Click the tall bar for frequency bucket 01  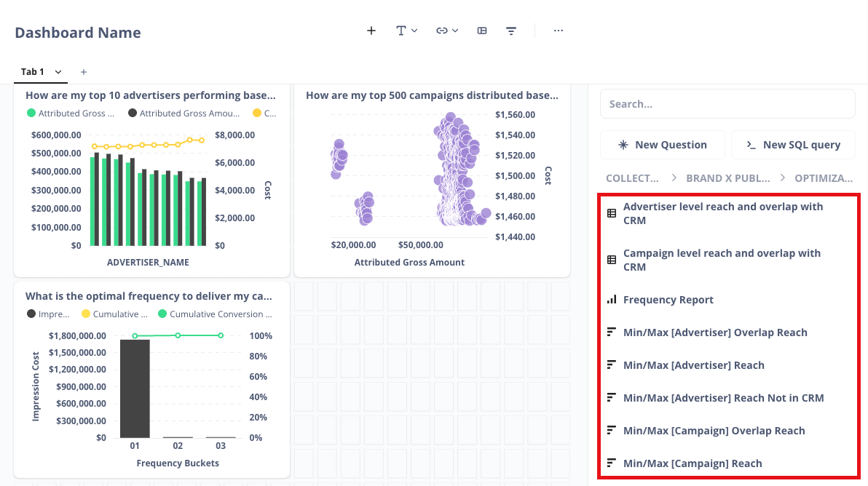click(x=135, y=389)
